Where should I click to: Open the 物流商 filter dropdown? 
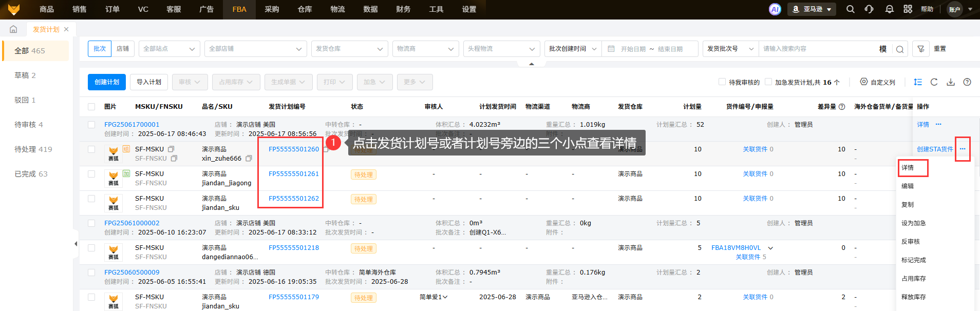click(425, 49)
